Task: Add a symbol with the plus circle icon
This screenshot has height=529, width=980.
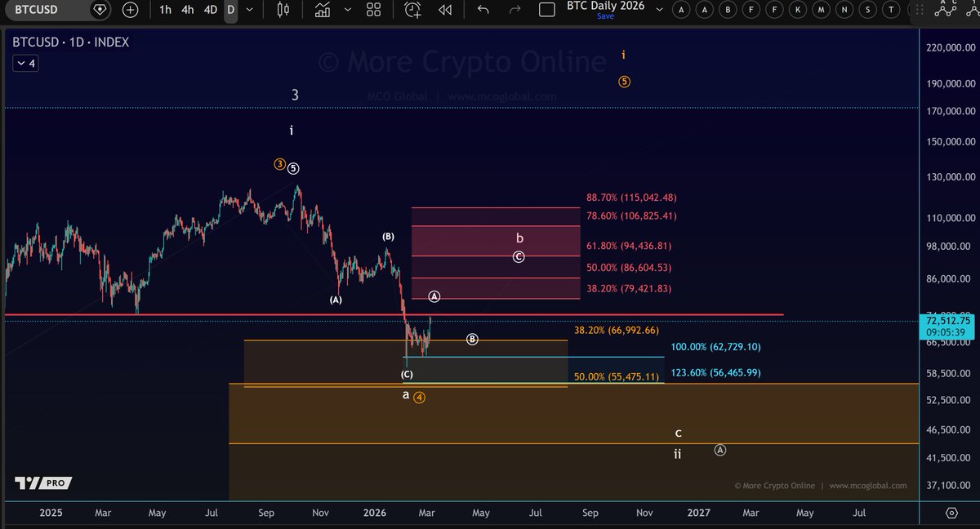Action: click(131, 10)
